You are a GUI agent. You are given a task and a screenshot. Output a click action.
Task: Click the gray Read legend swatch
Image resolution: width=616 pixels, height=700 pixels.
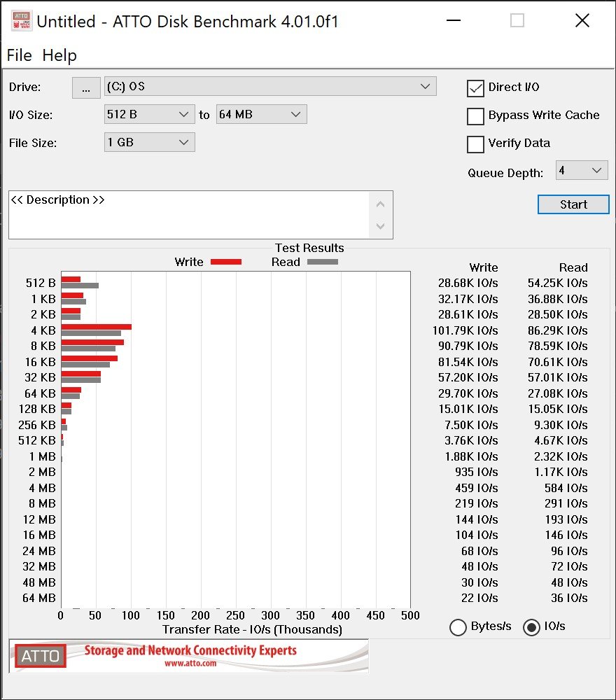click(x=323, y=262)
